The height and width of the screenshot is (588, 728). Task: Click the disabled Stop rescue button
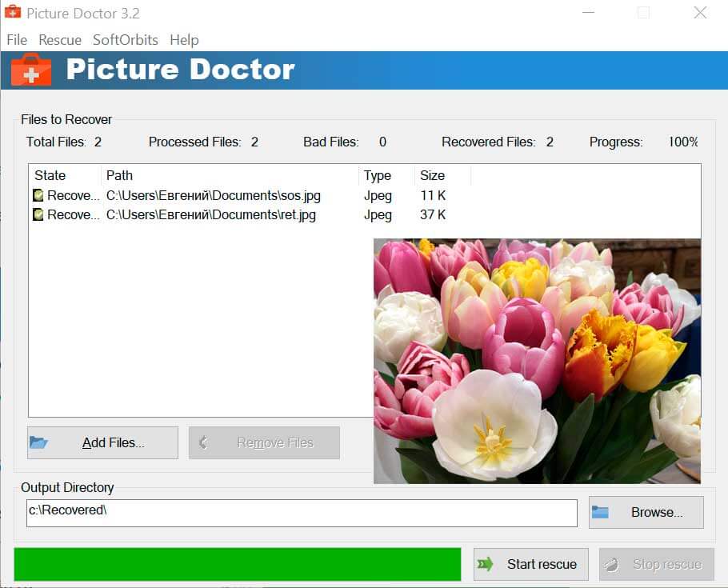coord(656,564)
